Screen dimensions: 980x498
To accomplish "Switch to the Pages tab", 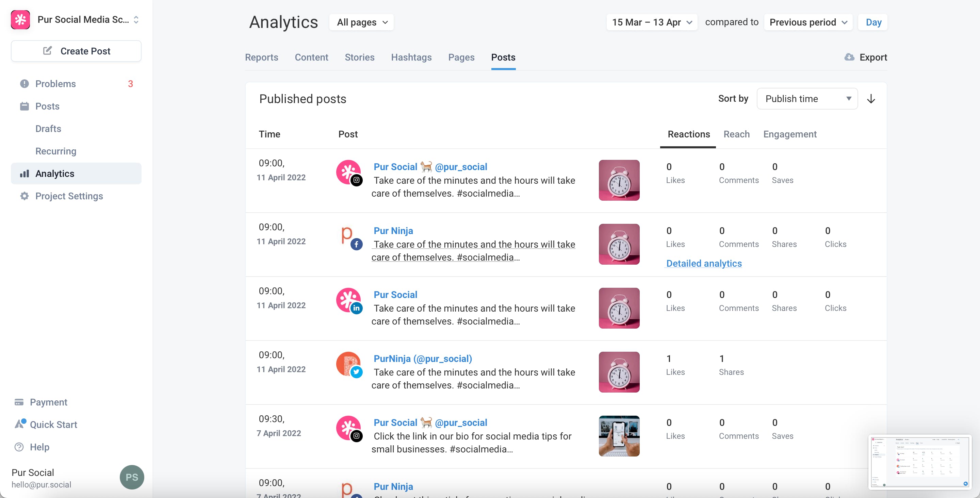I will click(461, 57).
